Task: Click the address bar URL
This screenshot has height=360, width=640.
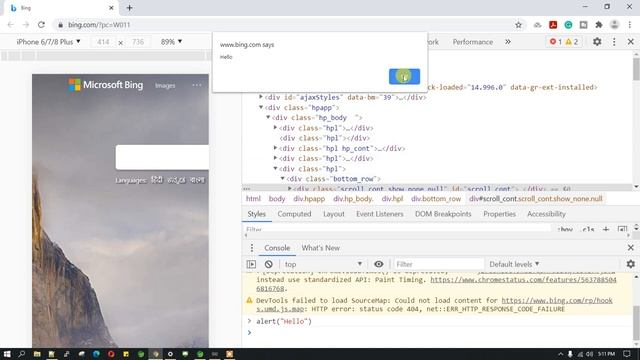Action: (x=99, y=25)
